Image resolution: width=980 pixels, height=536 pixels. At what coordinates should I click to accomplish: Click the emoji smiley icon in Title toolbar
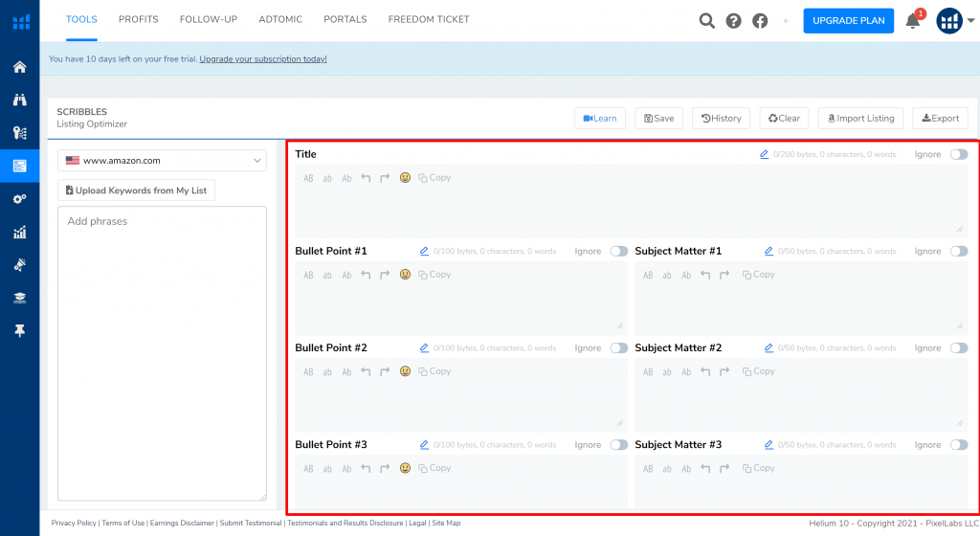[x=405, y=178]
